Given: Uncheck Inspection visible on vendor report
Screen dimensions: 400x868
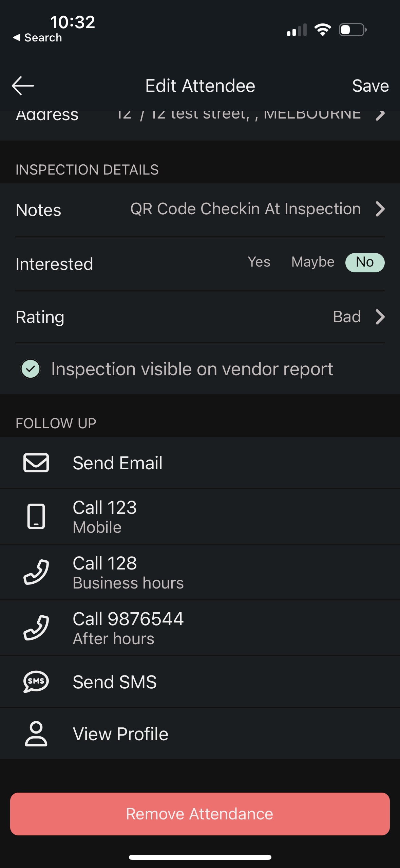Looking at the screenshot, I should point(31,369).
